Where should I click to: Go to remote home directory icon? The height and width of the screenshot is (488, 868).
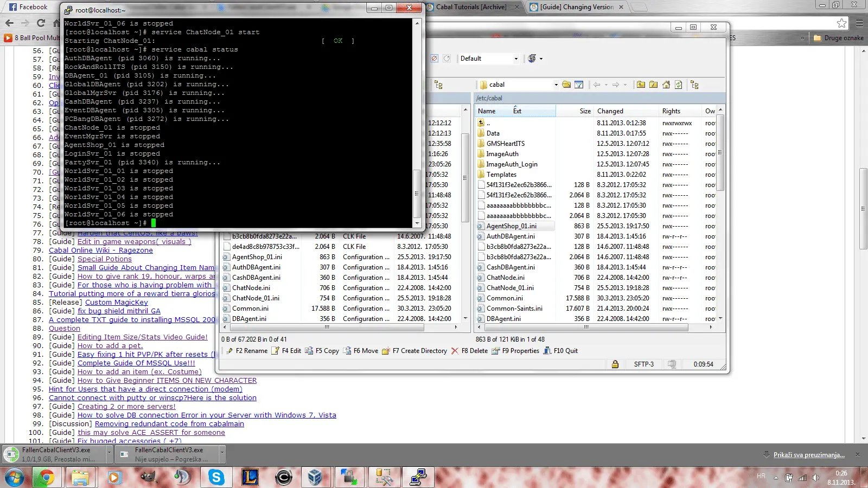[666, 85]
